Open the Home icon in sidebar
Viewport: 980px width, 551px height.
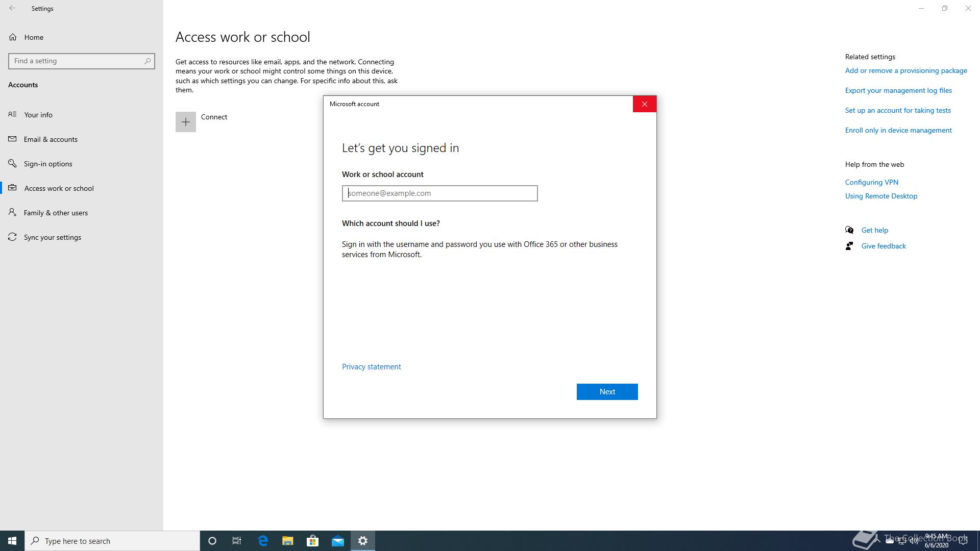(13, 37)
